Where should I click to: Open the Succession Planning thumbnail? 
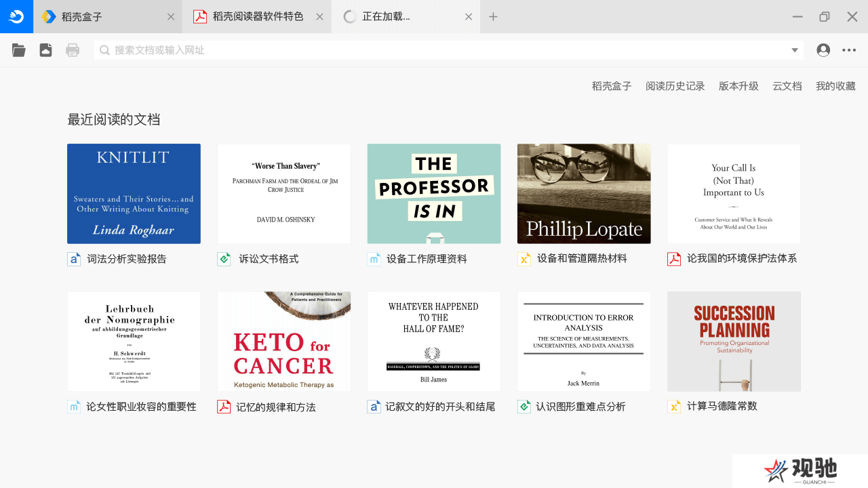[734, 342]
